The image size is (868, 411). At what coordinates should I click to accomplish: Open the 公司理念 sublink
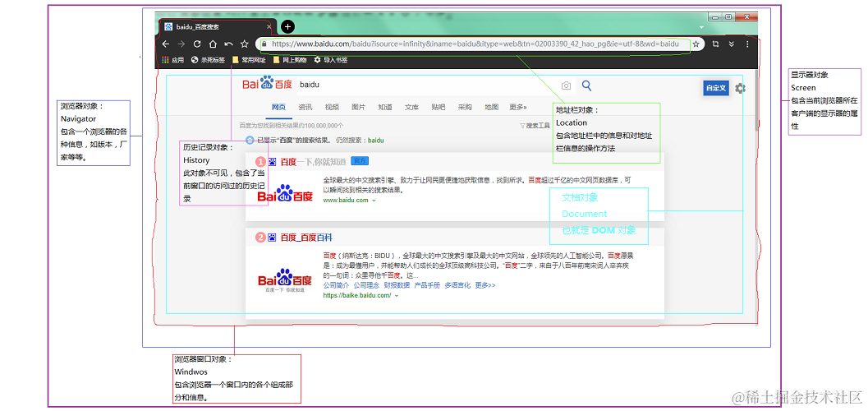pyautogui.click(x=366, y=285)
